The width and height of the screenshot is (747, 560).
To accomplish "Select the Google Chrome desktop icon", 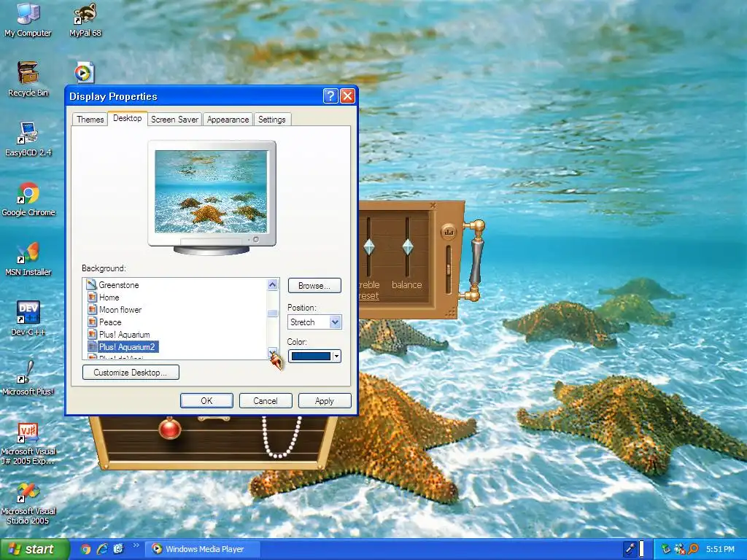I will (28, 199).
